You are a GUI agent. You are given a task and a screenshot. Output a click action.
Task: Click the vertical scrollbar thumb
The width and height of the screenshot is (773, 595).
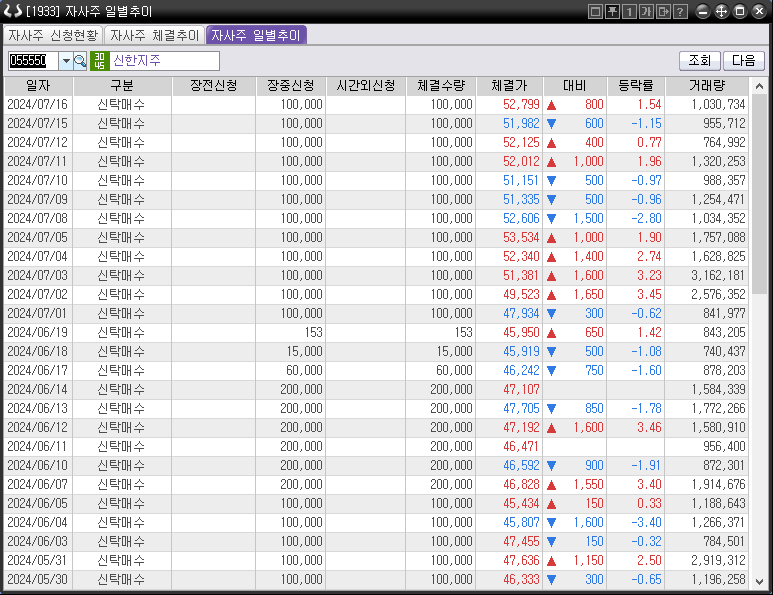(x=759, y=194)
